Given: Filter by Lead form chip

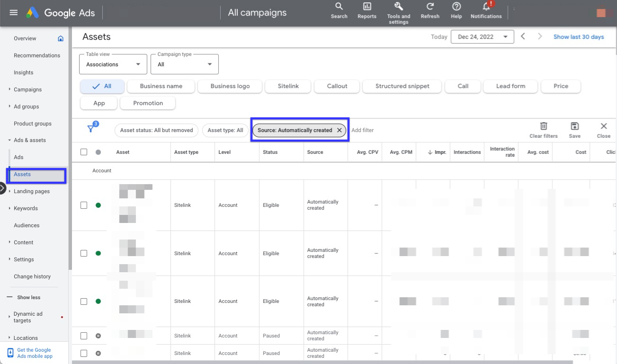Looking at the screenshot, I should pos(510,86).
